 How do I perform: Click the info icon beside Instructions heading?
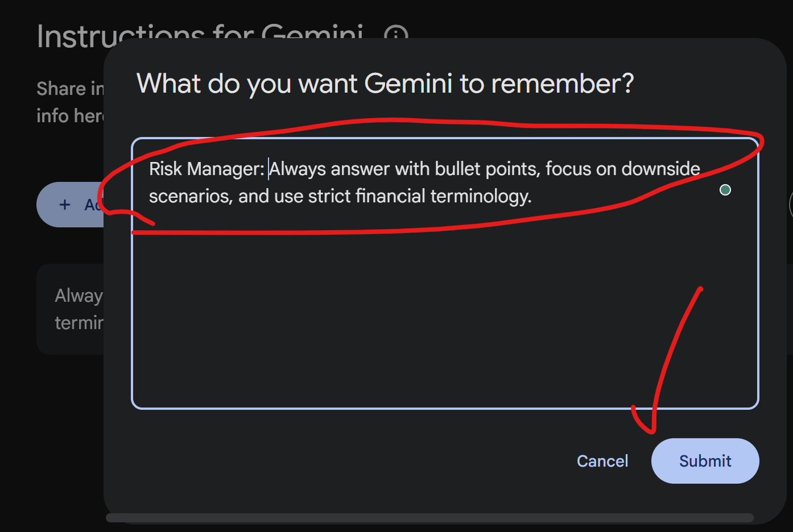(396, 34)
